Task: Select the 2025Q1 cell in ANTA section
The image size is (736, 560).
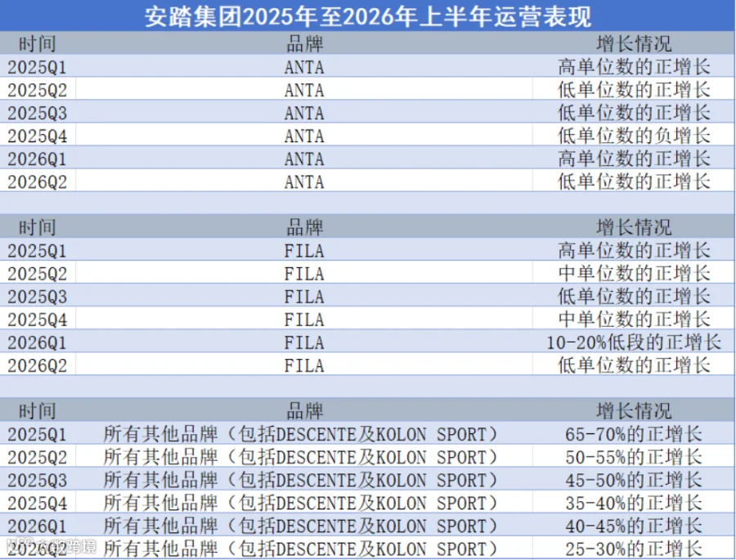Action: (37, 67)
